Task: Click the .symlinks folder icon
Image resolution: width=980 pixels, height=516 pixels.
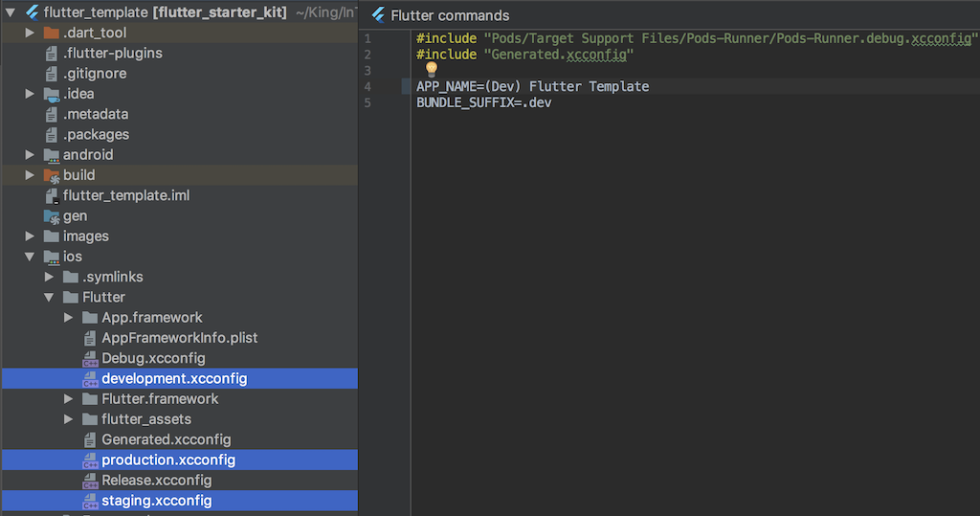Action: 71,277
